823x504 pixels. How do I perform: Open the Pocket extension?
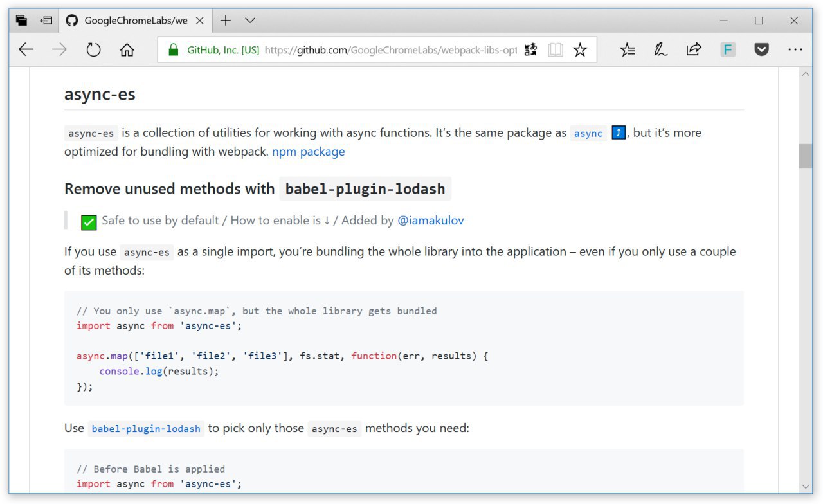pyautogui.click(x=762, y=50)
